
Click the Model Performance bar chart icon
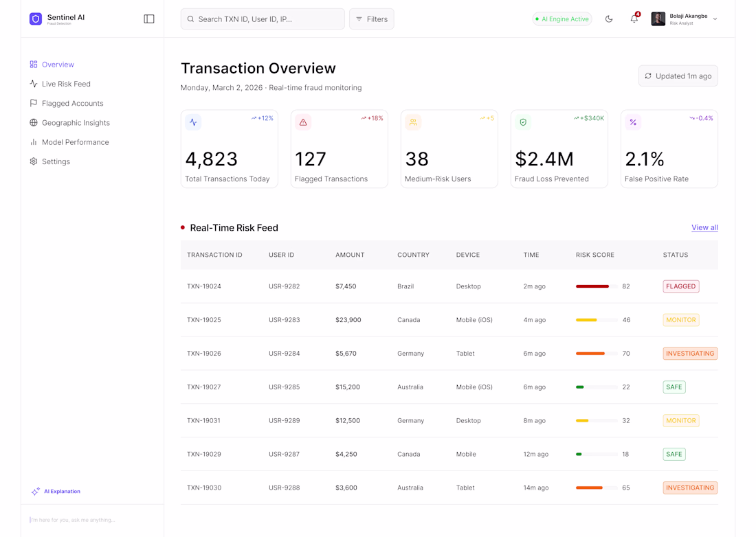[x=33, y=142]
